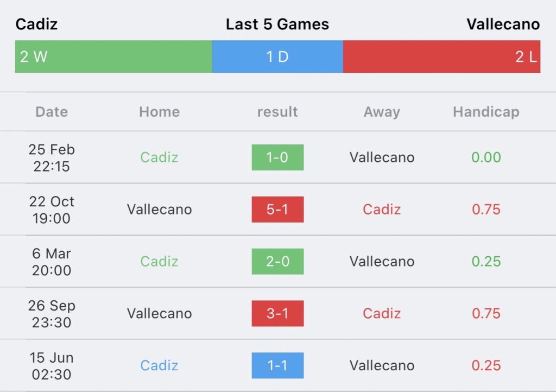The image size is (556, 392).
Task: Click the blue 1 D bar segment
Action: click(277, 56)
